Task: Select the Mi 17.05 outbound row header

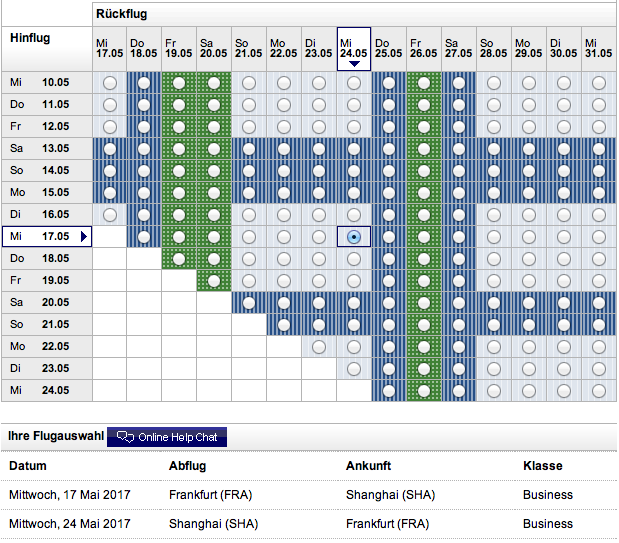Action: [x=40, y=237]
